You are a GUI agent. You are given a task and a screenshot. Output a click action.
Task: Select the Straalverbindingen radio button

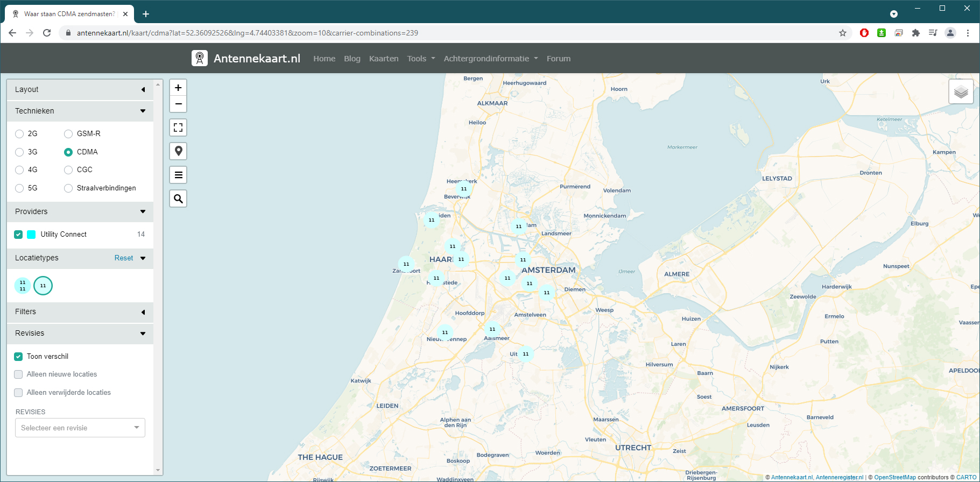(x=68, y=188)
